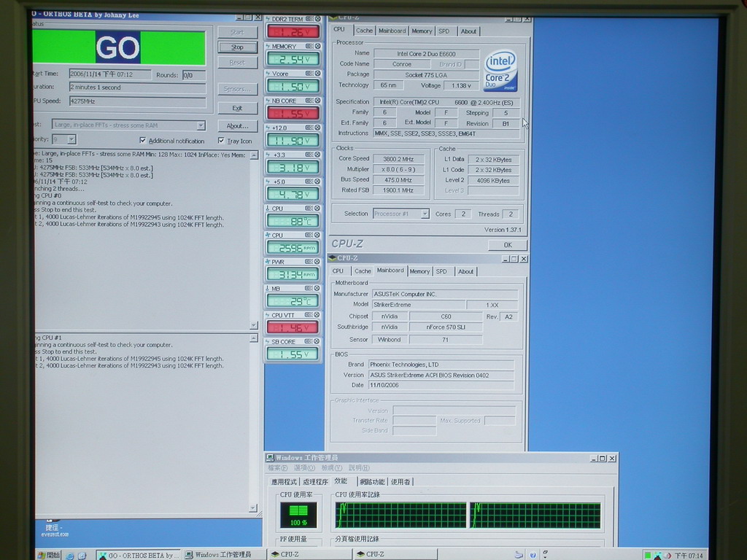The height and width of the screenshot is (560, 747).
Task: Open Task Manager 檔案 menu
Action: coord(278,468)
